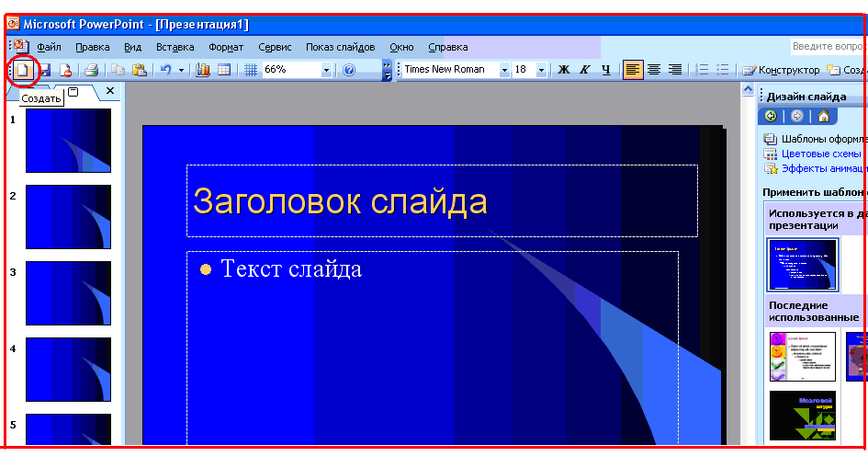This screenshot has width=868, height=468.
Task: Paste from clipboard using paste icon
Action: [139, 70]
